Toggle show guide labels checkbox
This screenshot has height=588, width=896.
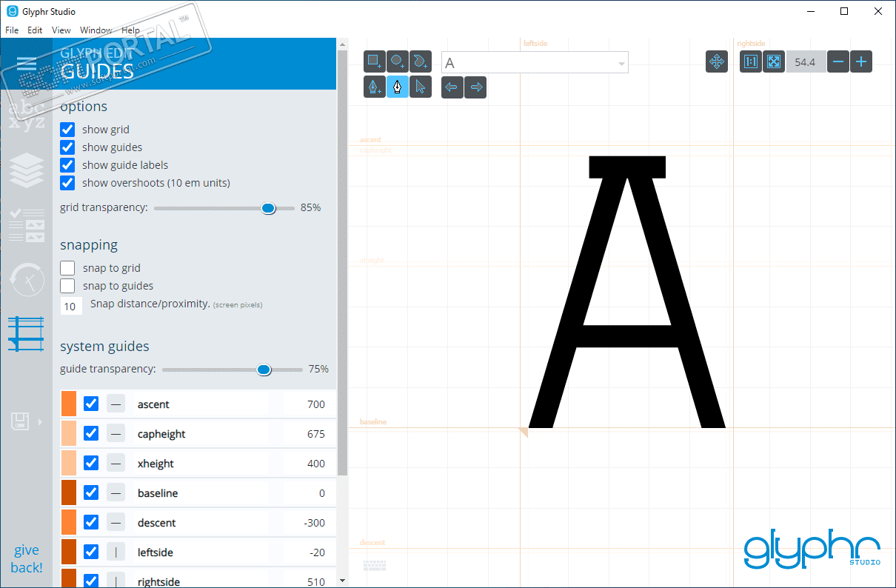[67, 165]
